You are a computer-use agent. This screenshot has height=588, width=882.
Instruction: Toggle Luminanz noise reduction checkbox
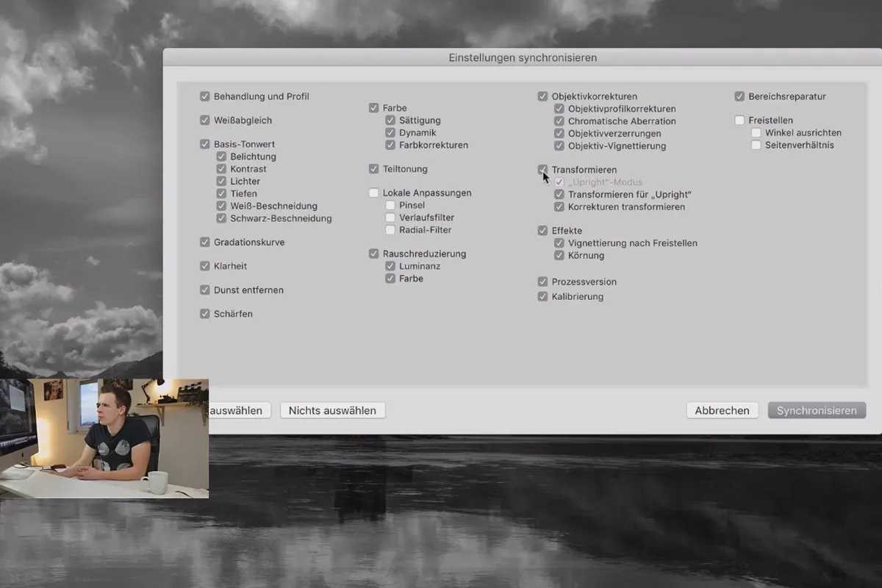tap(390, 266)
